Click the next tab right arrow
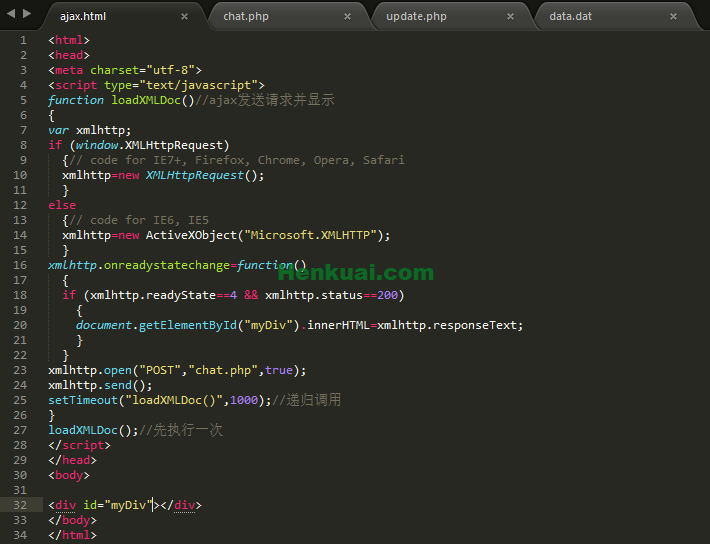Image resolution: width=710 pixels, height=544 pixels. click(x=27, y=14)
